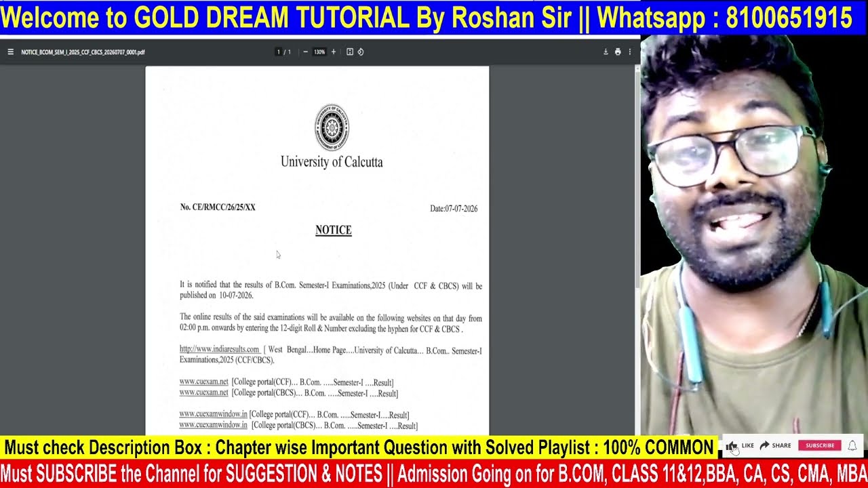The height and width of the screenshot is (488, 868).
Task: Click the 130% zoom level field
Action: point(319,52)
